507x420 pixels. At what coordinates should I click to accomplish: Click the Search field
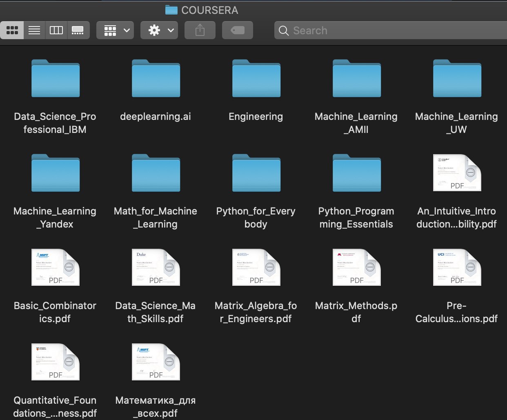391,30
